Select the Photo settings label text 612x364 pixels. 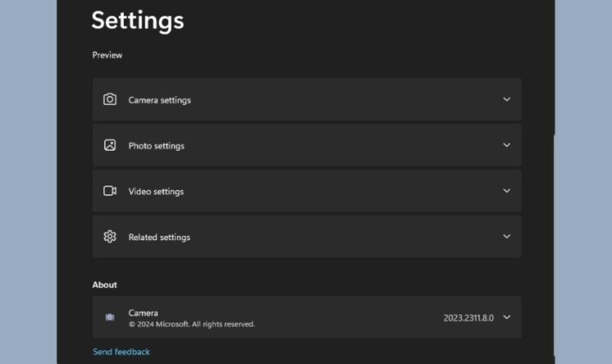click(156, 146)
